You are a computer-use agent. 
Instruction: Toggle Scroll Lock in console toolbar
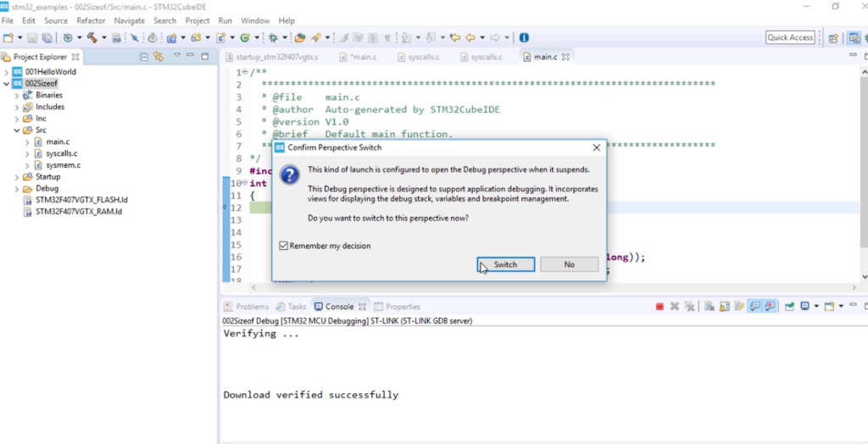coord(724,306)
